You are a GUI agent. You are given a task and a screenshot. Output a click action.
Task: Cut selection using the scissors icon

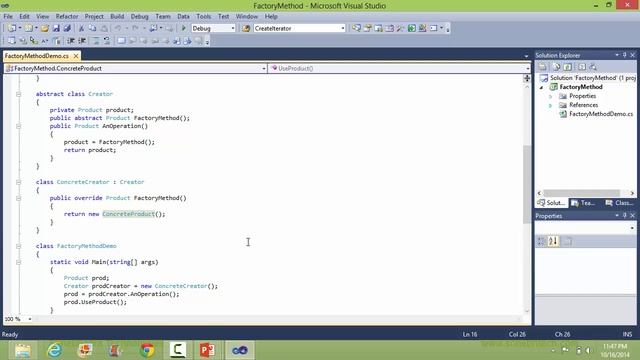(81, 28)
